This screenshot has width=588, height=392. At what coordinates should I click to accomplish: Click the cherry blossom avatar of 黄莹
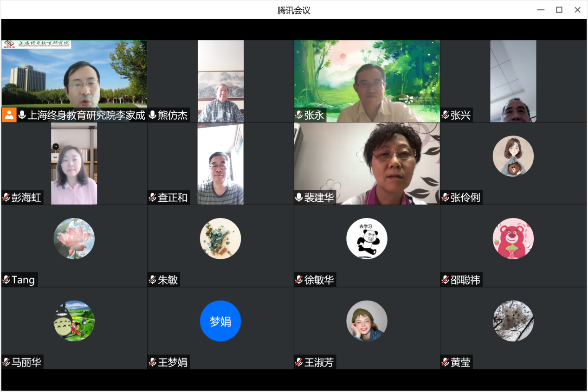[x=513, y=321]
